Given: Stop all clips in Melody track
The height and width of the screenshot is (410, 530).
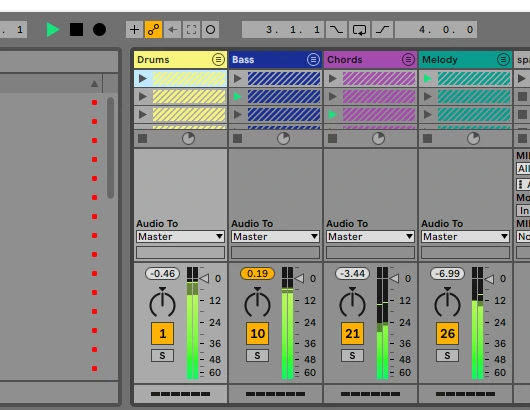Looking at the screenshot, I should click(428, 139).
